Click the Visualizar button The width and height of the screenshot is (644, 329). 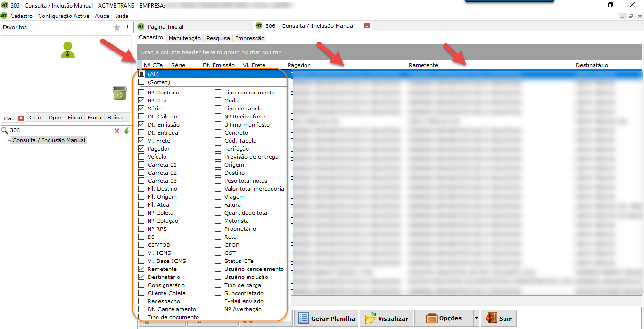click(387, 319)
